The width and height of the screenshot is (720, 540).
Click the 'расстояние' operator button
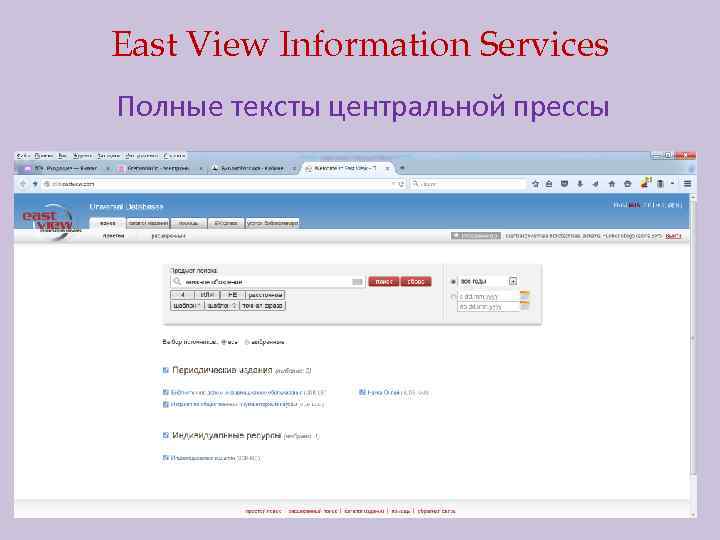click(x=265, y=295)
